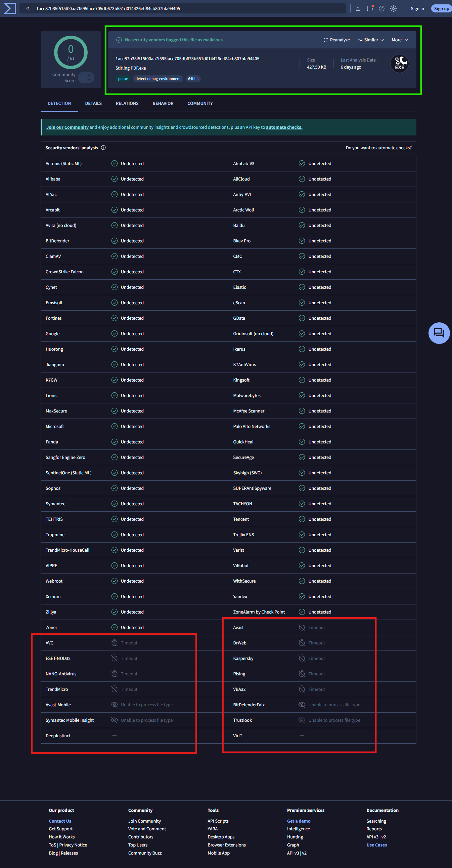
Task: Click Do you want to automate checks?
Action: coord(379,148)
